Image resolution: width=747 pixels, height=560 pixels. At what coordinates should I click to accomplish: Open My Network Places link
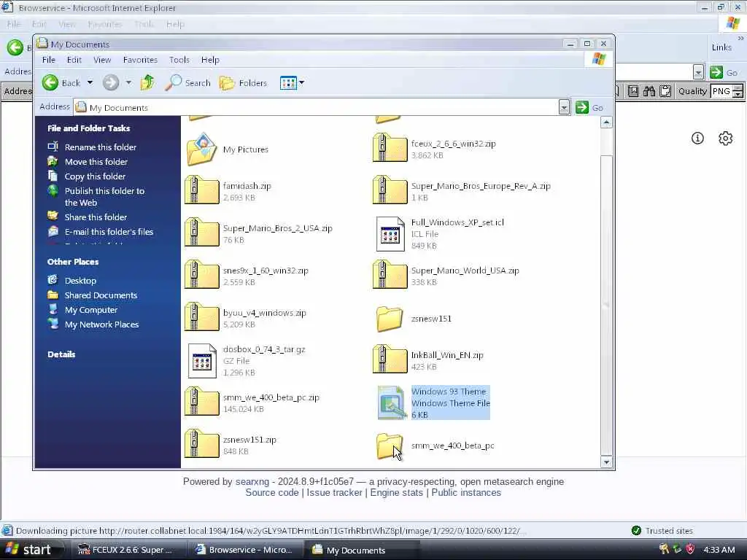[101, 324]
